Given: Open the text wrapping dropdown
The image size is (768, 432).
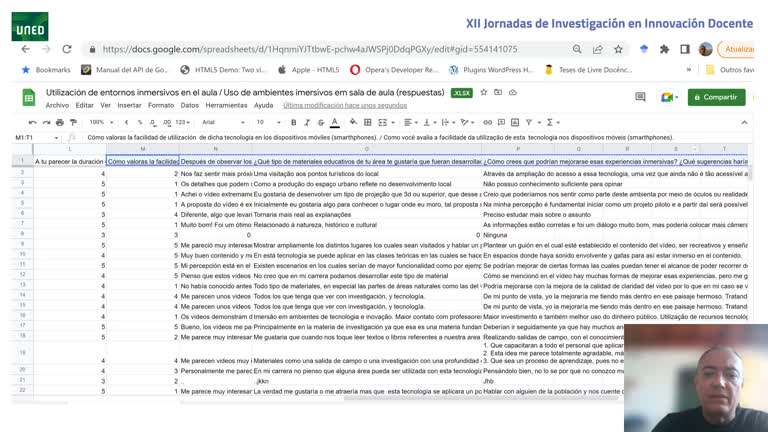Looking at the screenshot, I should 447,122.
